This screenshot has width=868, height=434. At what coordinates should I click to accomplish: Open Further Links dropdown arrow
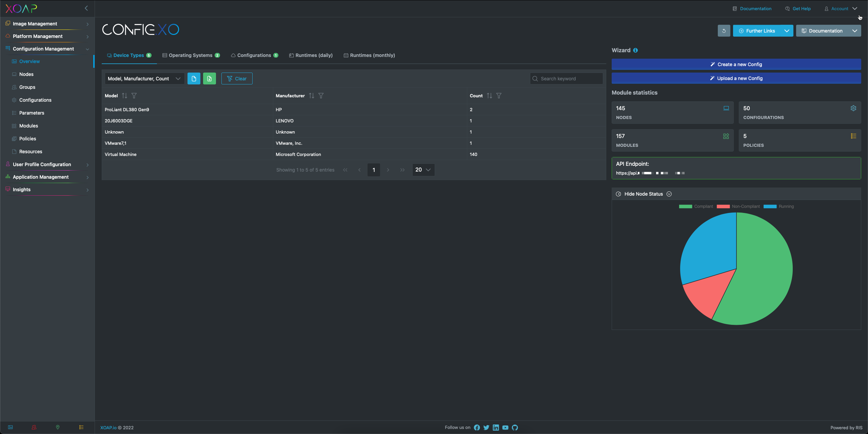[787, 31]
